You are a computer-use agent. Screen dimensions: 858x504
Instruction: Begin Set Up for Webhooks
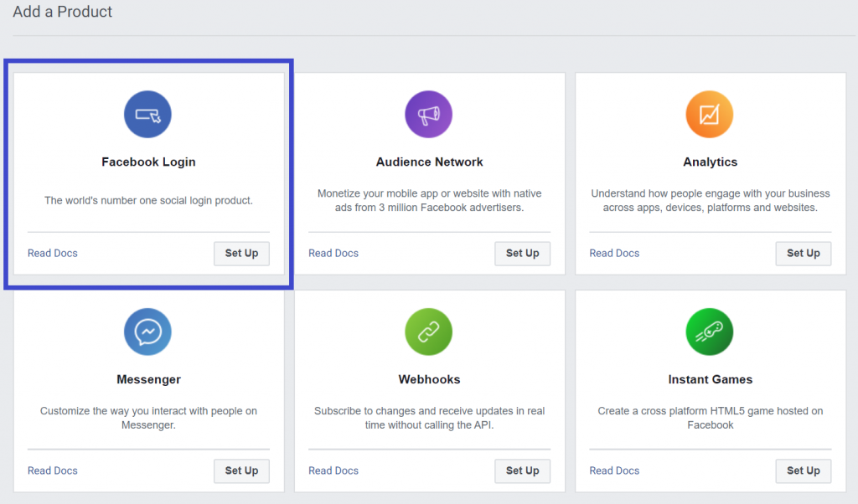[522, 471]
